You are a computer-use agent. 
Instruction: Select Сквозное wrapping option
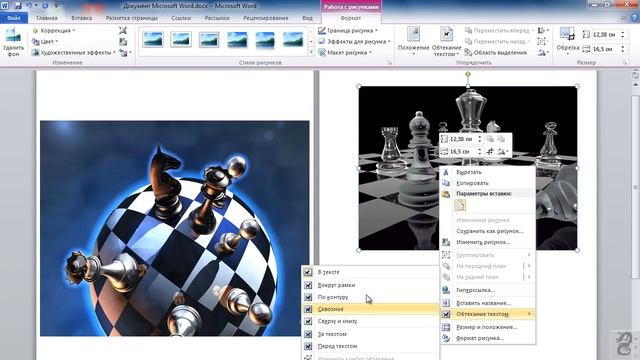(371, 309)
